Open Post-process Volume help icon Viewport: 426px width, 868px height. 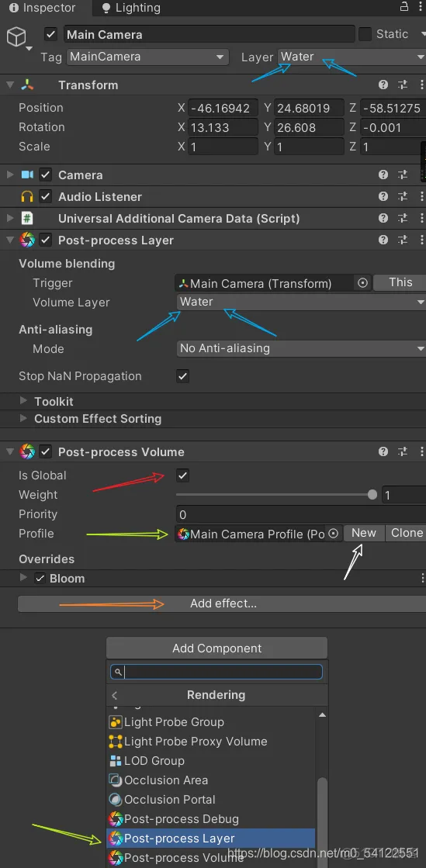[x=383, y=451]
